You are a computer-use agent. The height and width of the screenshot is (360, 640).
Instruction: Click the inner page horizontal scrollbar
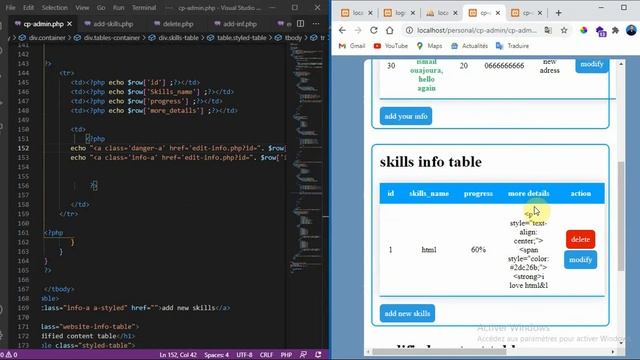439,352
